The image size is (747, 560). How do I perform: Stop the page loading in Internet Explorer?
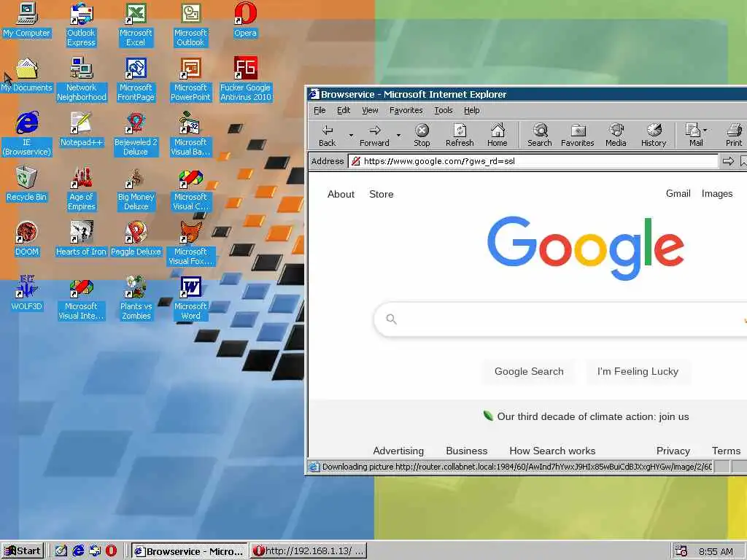point(422,135)
